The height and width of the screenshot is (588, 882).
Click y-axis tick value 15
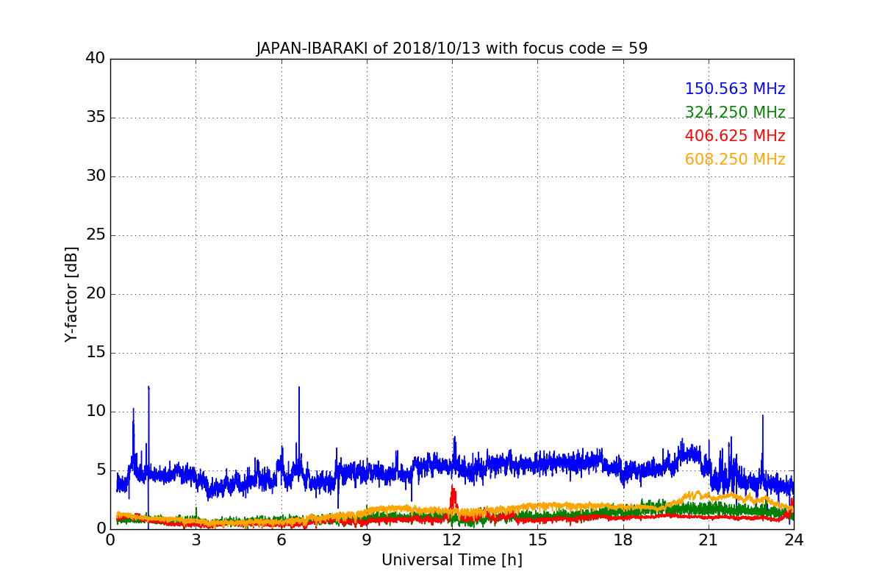(x=96, y=353)
